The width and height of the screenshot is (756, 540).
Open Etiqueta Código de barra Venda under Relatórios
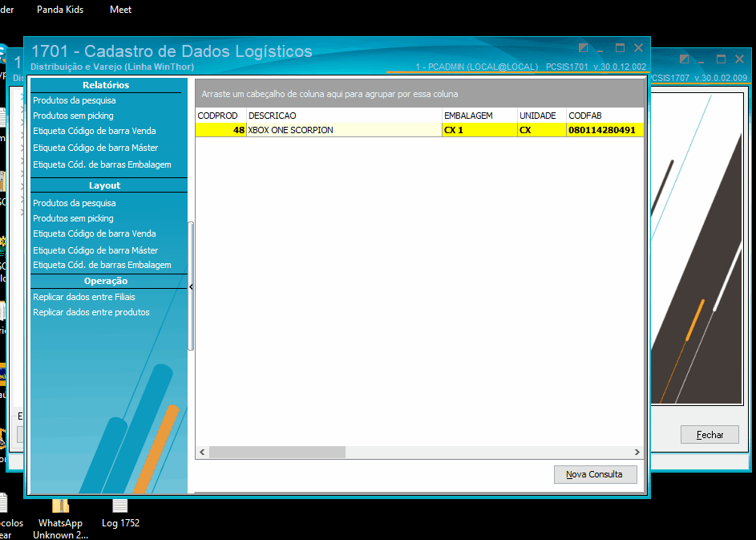click(95, 131)
